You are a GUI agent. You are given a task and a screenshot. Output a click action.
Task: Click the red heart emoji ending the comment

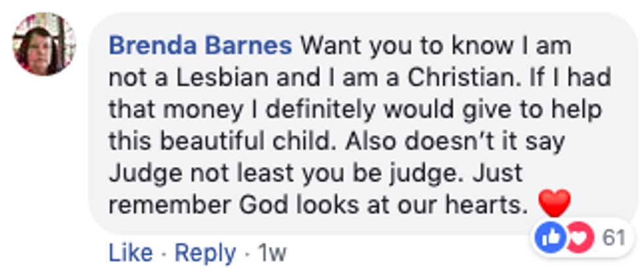[555, 205]
